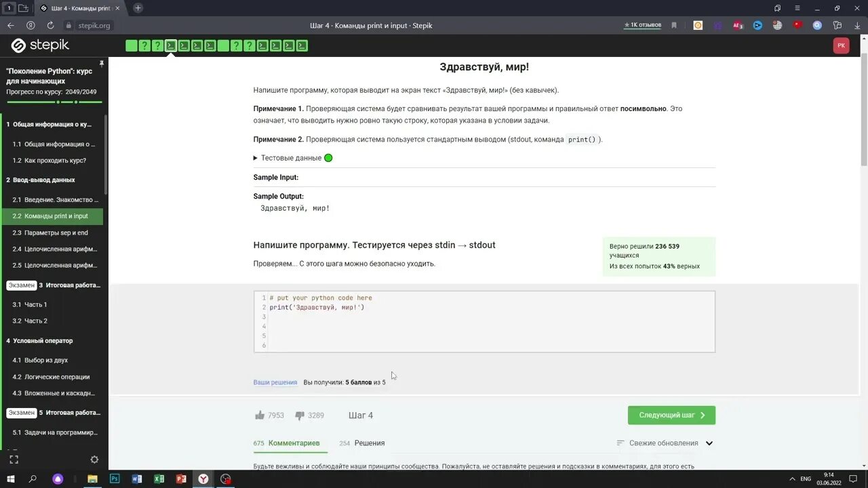This screenshot has height=488, width=868.
Task: Open Excel from the taskbar
Action: (159, 479)
